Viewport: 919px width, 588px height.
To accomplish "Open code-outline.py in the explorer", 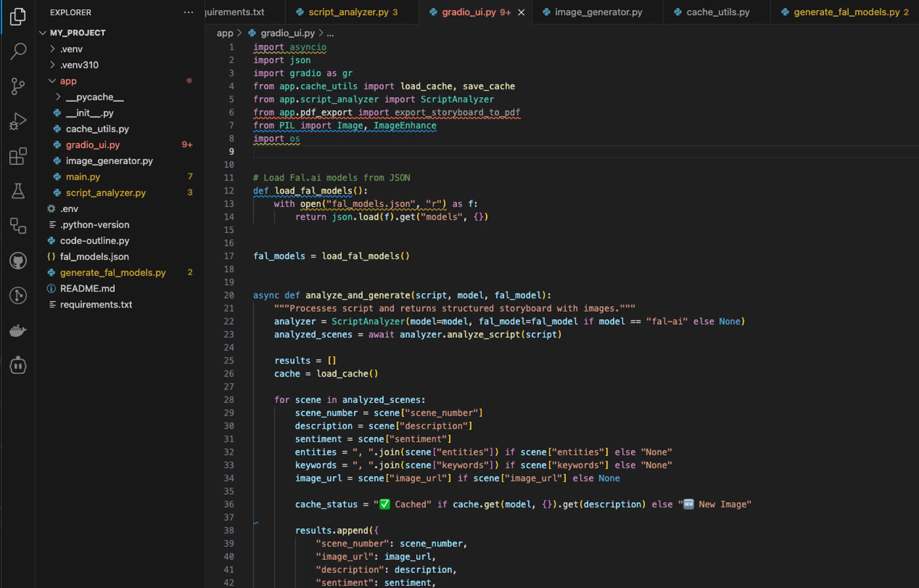I will click(x=95, y=241).
